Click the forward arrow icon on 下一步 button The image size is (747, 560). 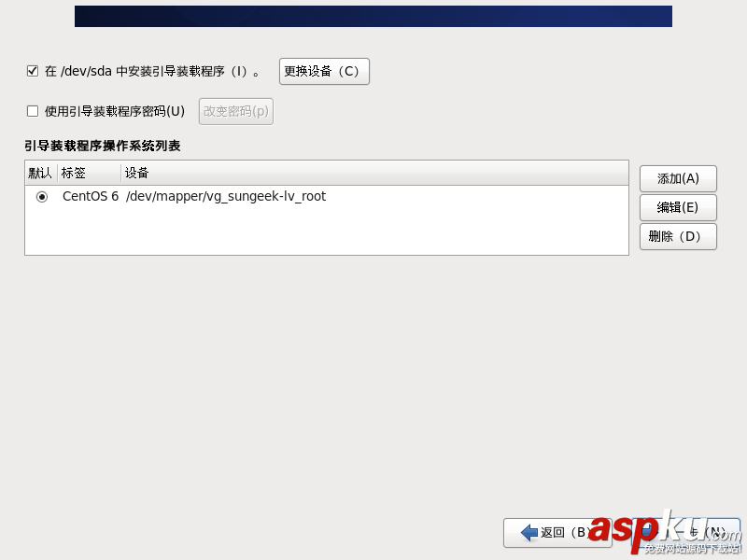tap(647, 532)
